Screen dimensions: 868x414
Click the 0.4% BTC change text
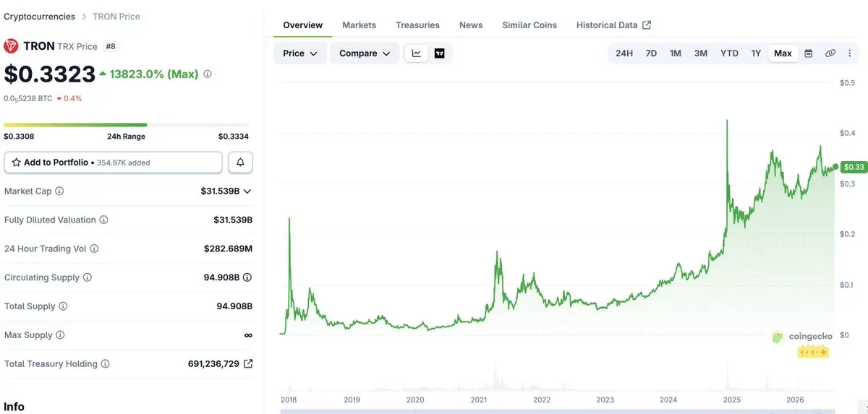[x=73, y=98]
